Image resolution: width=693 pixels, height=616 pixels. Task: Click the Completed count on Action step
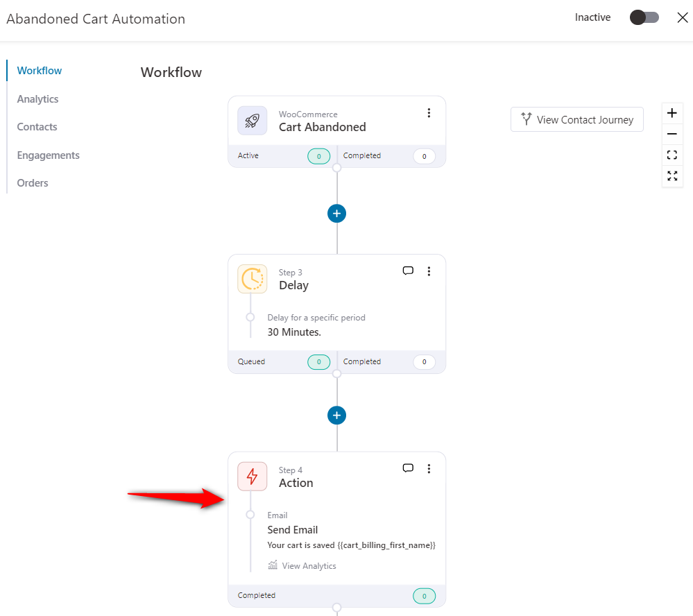coord(425,596)
